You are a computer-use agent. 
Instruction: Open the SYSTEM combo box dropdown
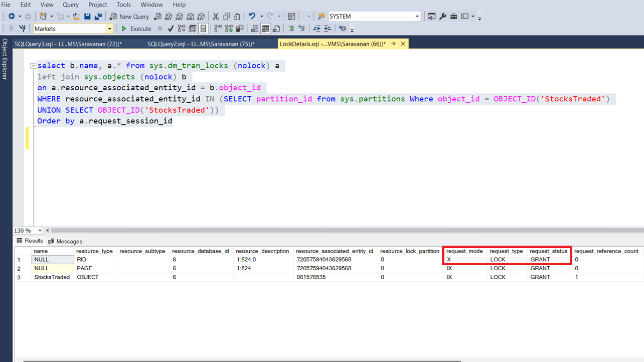(x=417, y=17)
